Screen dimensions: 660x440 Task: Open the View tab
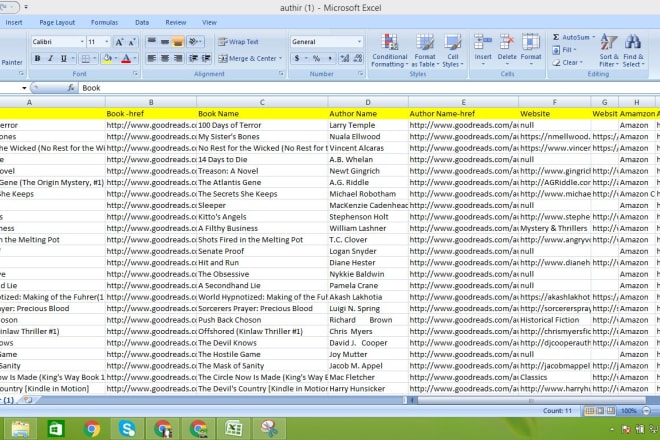pyautogui.click(x=209, y=23)
